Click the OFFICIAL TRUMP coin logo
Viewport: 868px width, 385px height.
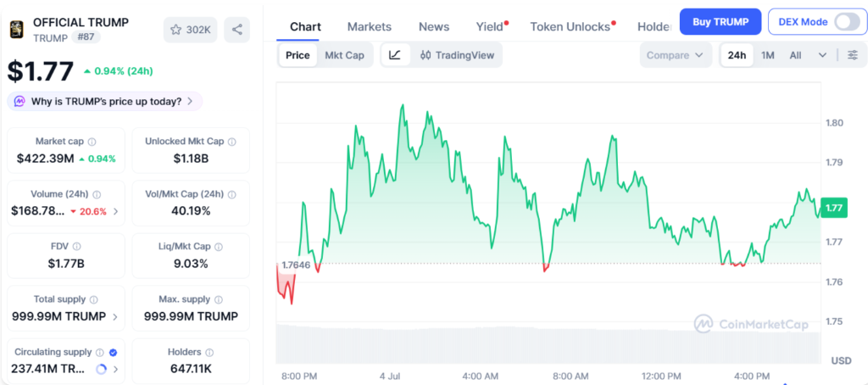(x=17, y=30)
